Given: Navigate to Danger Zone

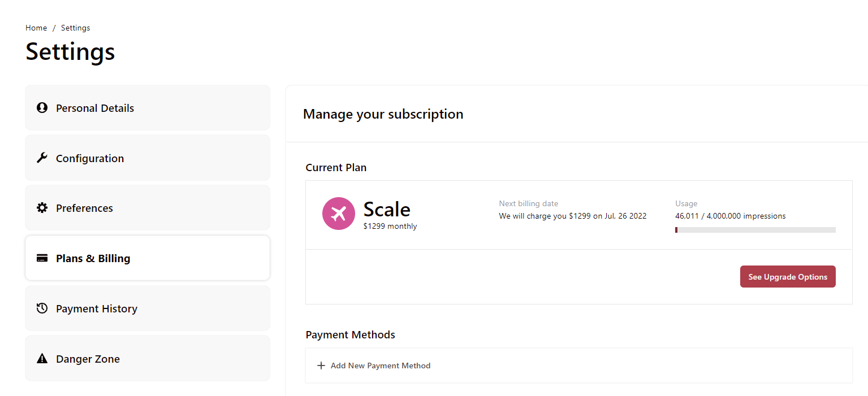Looking at the screenshot, I should tap(148, 359).
